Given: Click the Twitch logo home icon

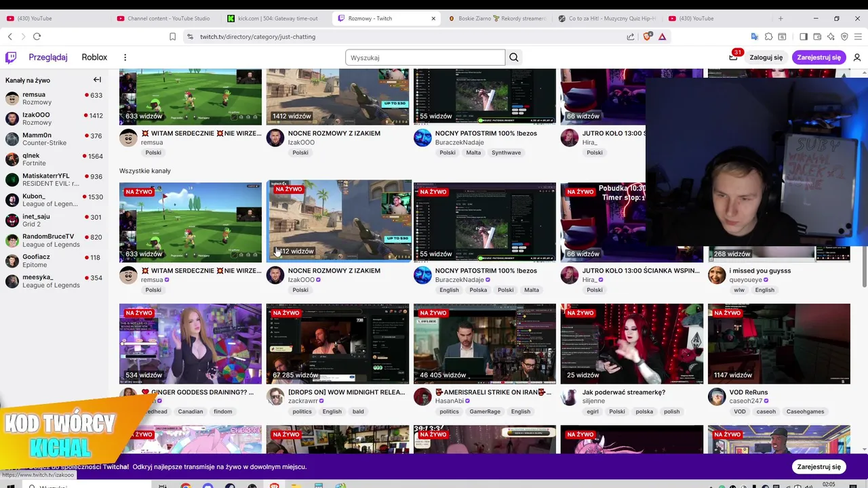Looking at the screenshot, I should click(x=11, y=58).
